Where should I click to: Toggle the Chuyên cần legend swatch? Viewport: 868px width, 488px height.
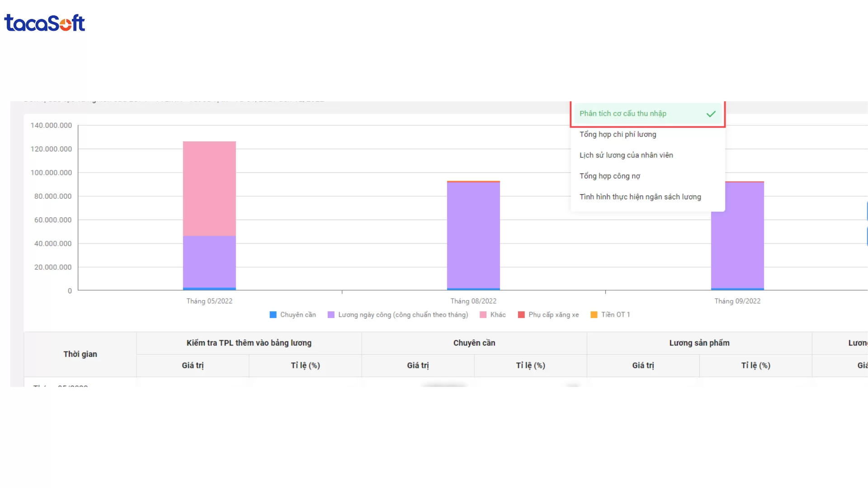pos(273,315)
